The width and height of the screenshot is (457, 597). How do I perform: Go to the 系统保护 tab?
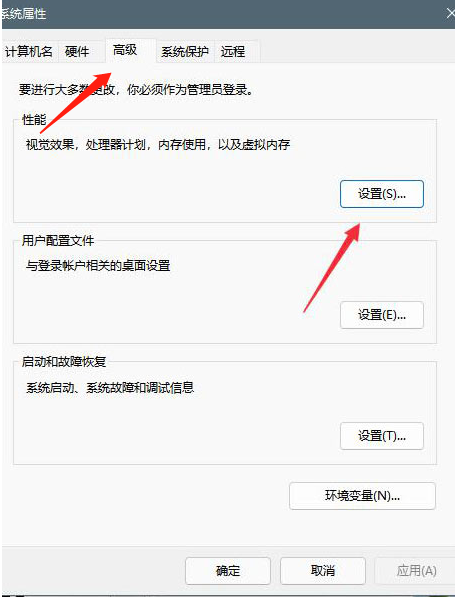(185, 51)
